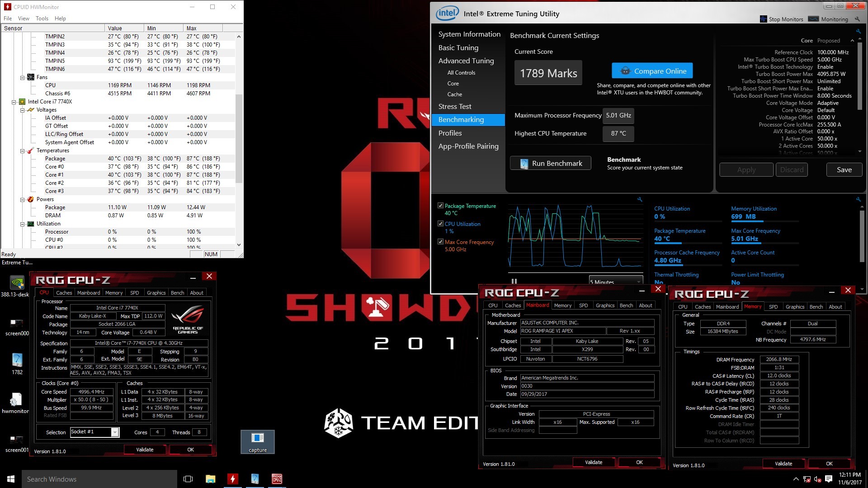868x488 pixels.
Task: Collapse the Core Proposed section chevron in XTU
Action: pos(853,41)
